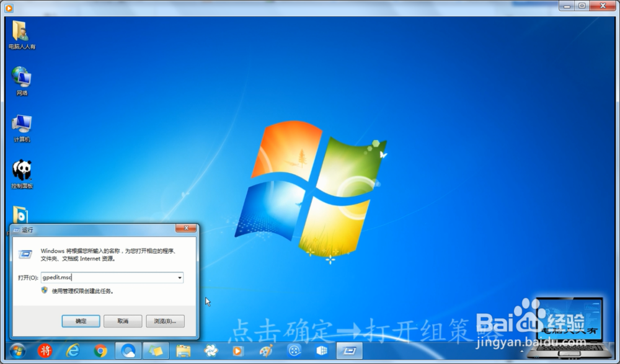Click the blue film reel taskbar icon
Image resolution: width=620 pixels, height=364 pixels.
(294, 351)
